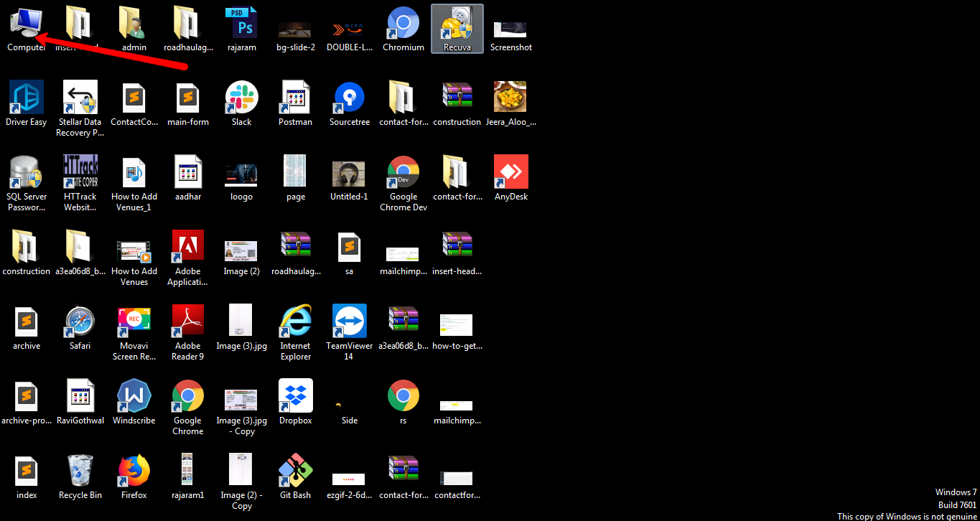This screenshot has height=521, width=980.
Task: Launch Movavi Screen Recorder shortcut
Action: point(134,333)
